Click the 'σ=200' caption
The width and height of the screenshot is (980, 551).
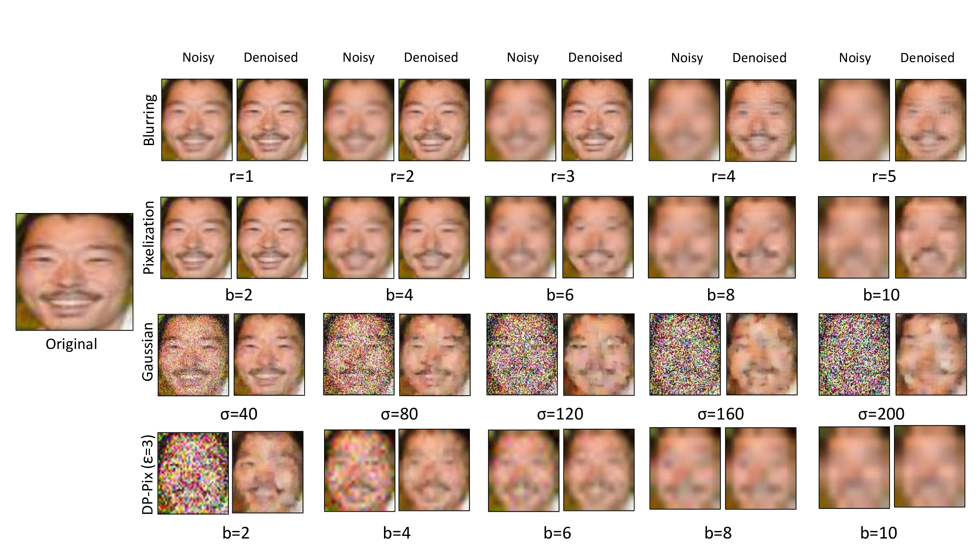[881, 414]
